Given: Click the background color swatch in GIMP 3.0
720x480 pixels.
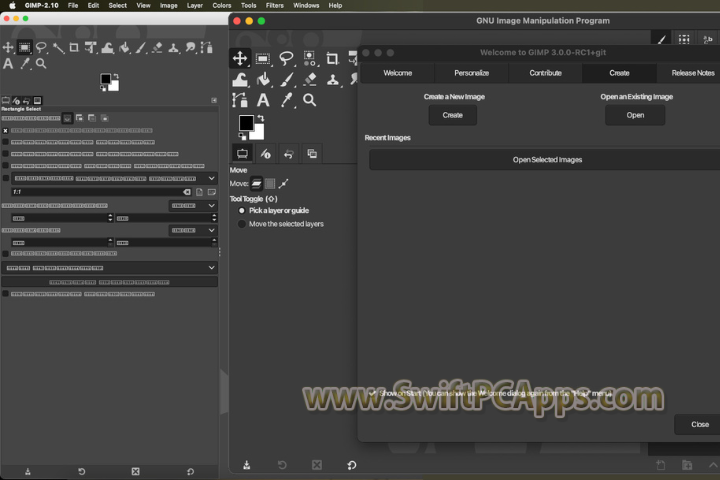Looking at the screenshot, I should tap(258, 133).
